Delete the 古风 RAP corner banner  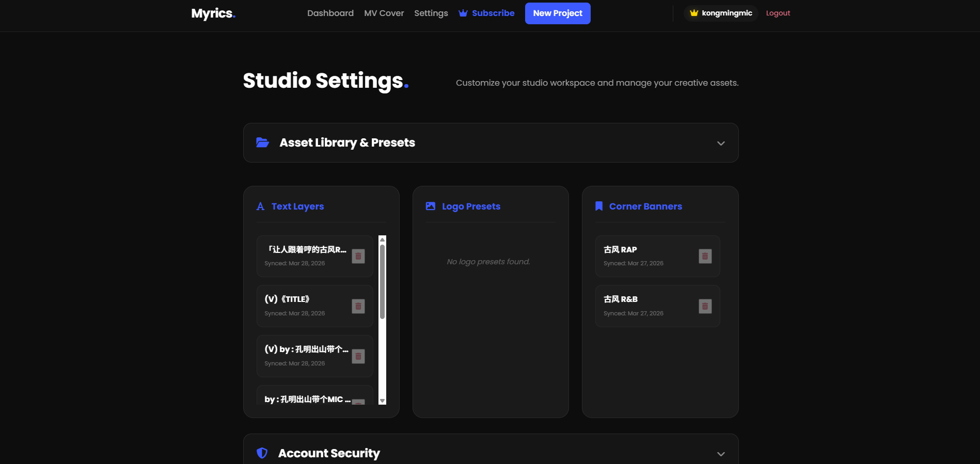point(705,257)
